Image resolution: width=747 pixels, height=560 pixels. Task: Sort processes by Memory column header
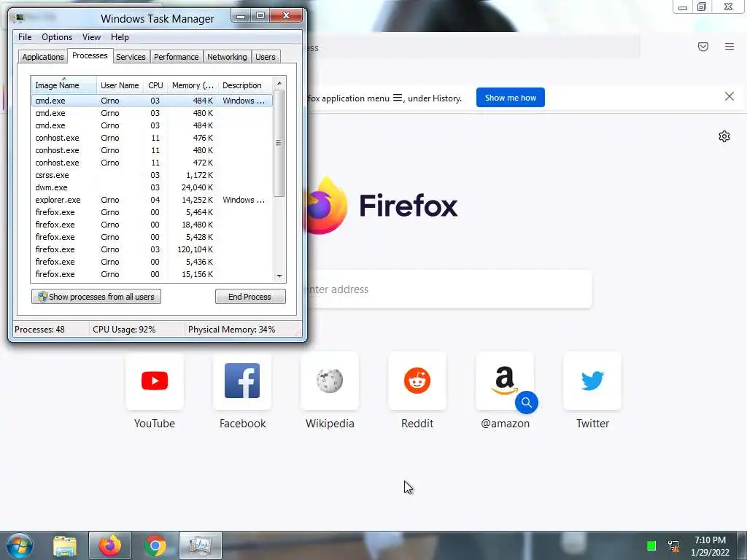click(x=193, y=85)
